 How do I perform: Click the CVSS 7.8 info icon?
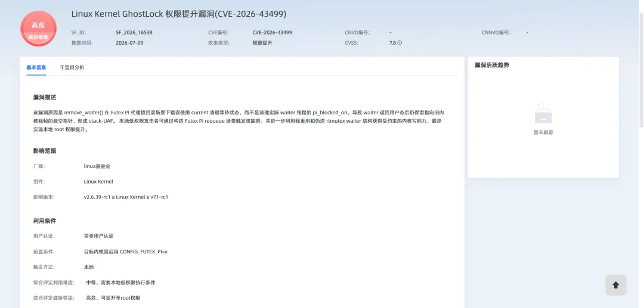click(x=400, y=43)
